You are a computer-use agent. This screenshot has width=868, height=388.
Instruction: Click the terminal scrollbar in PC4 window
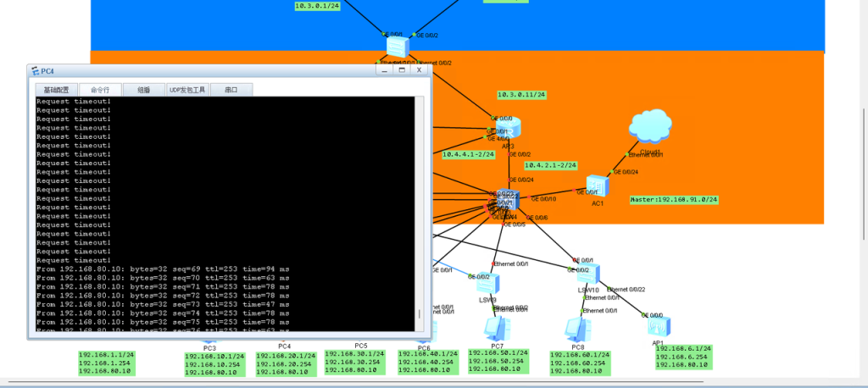pos(419,212)
